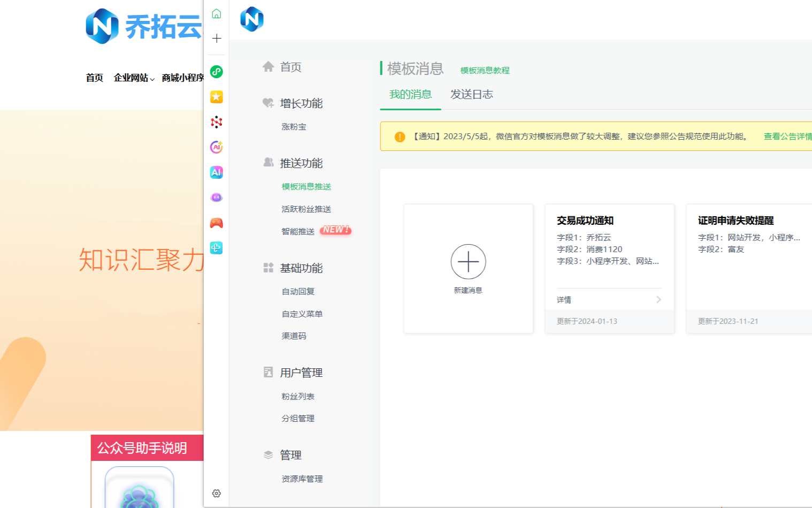Click the green home icon in sidebar
The image size is (812, 508).
coord(216,14)
